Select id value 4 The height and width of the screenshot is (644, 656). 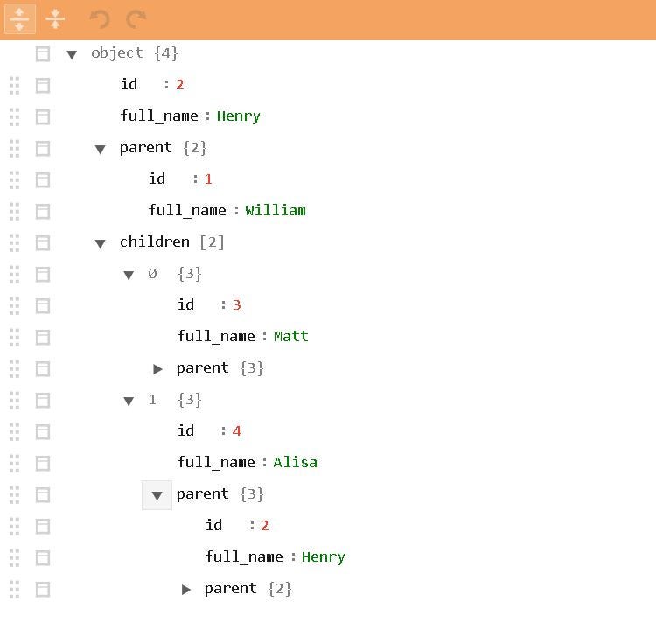236,431
